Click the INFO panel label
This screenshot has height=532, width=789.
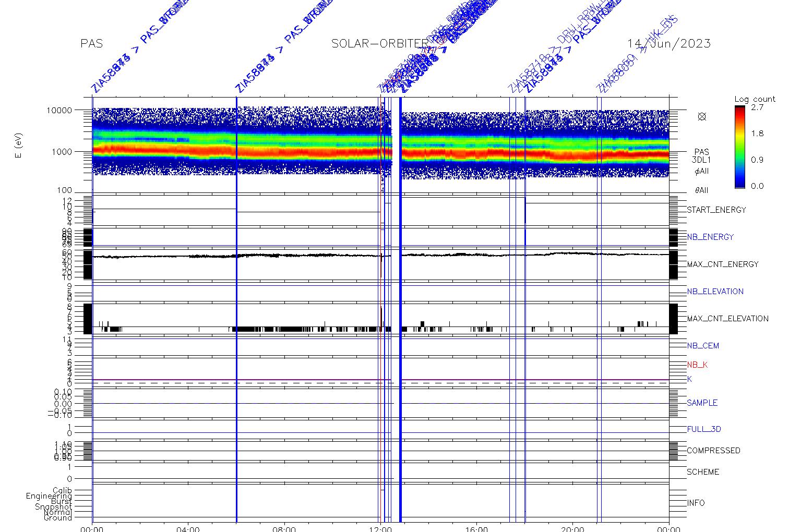[696, 503]
